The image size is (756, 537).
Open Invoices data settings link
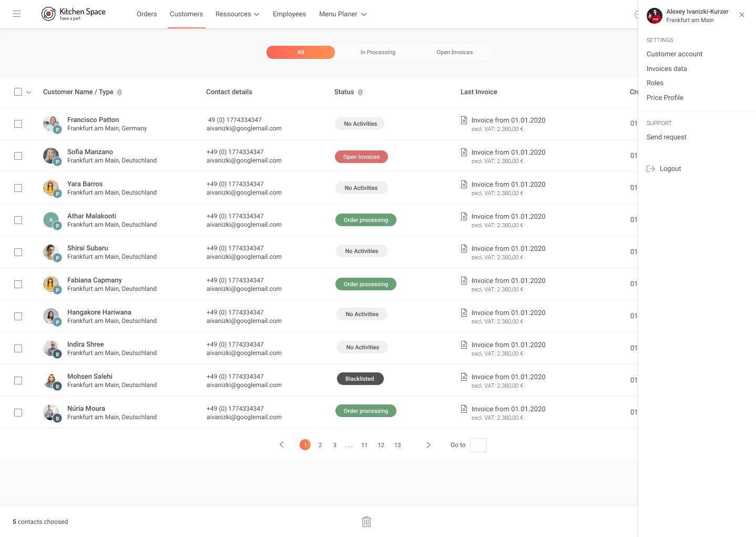(666, 69)
